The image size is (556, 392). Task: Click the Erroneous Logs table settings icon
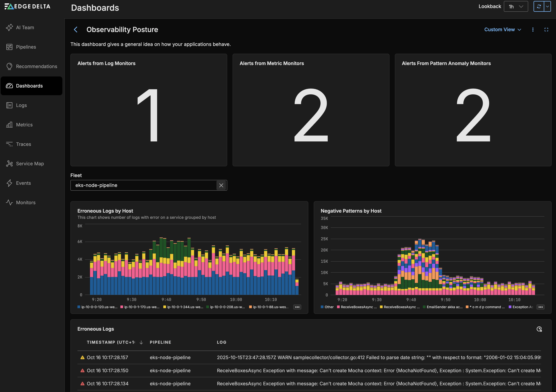click(539, 329)
